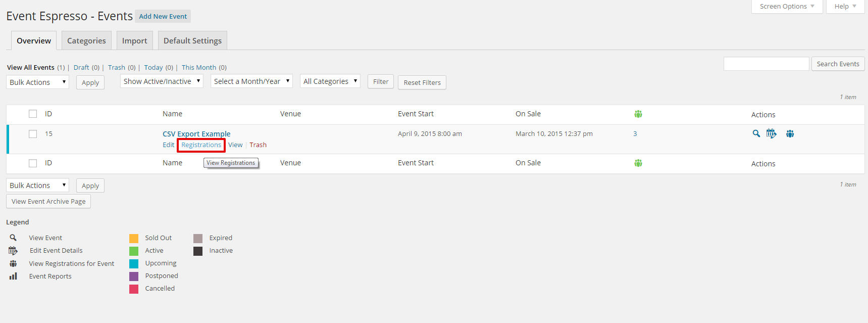Click the orange Sold Out swatch

[134, 239]
